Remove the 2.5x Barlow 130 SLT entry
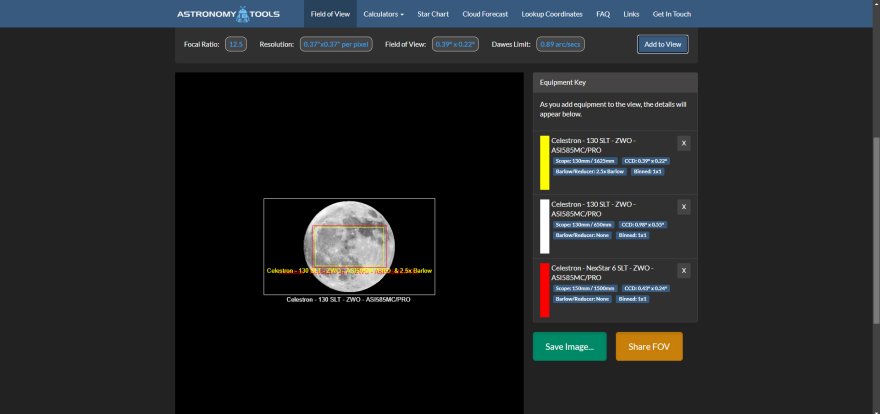 [684, 143]
